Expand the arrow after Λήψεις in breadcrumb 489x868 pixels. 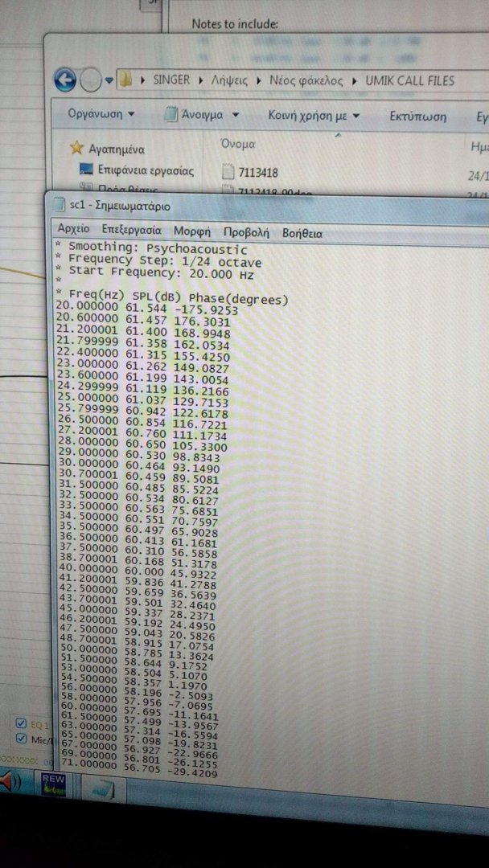coord(258,81)
